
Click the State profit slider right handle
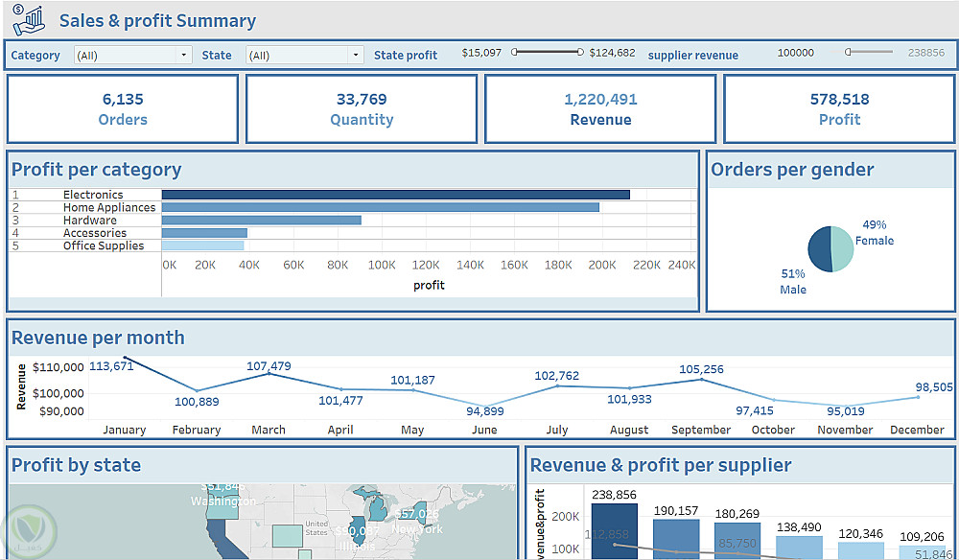[580, 52]
